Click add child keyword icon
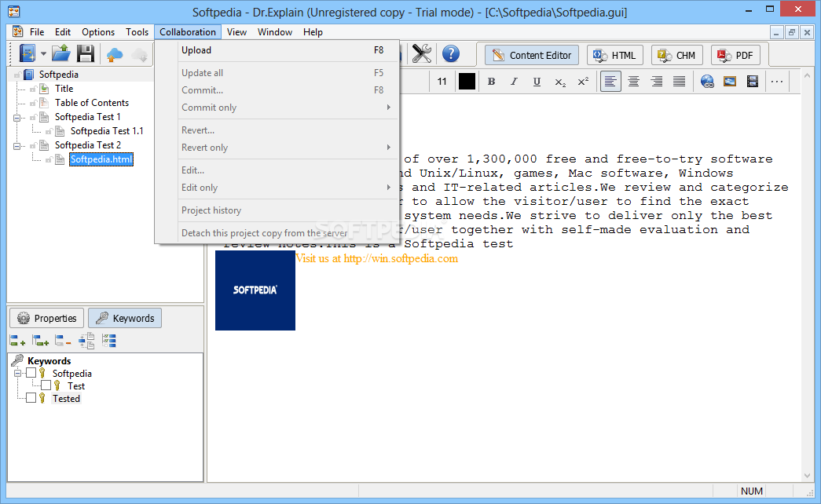821x504 pixels. [40, 341]
